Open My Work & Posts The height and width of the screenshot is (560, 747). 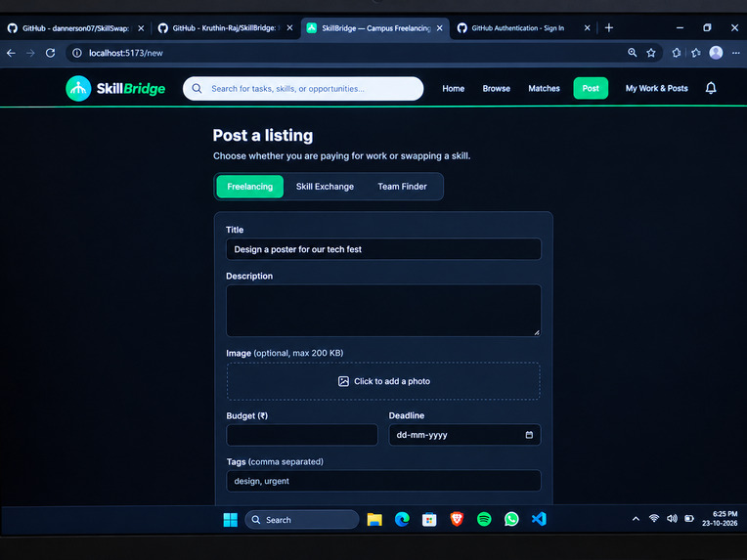[656, 89]
